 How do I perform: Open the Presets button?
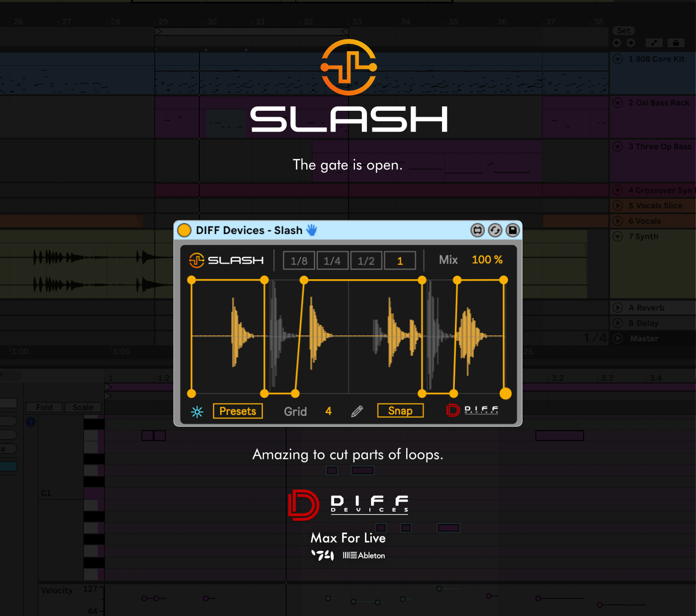point(238,411)
